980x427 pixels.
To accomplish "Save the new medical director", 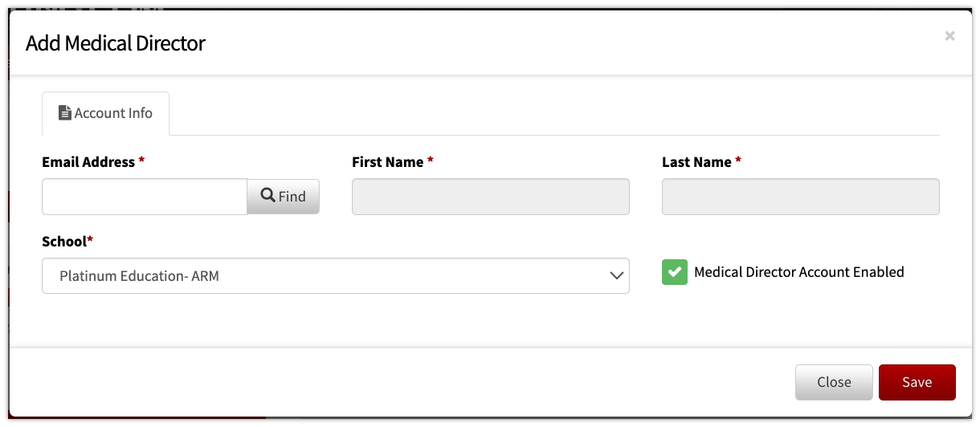I will (x=917, y=382).
